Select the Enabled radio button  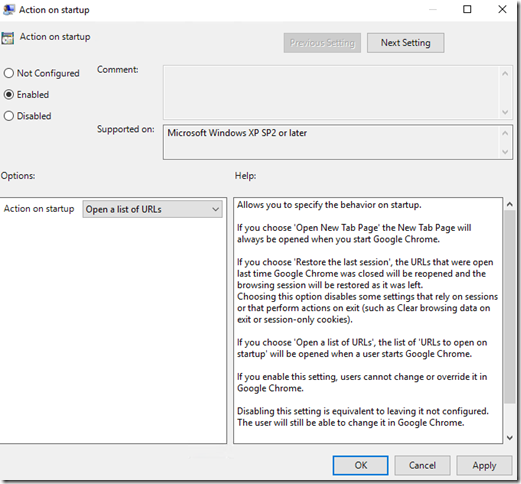coord(9,95)
